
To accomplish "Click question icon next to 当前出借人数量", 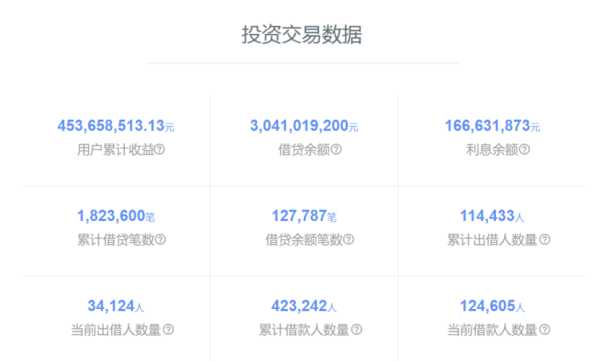I will [168, 330].
